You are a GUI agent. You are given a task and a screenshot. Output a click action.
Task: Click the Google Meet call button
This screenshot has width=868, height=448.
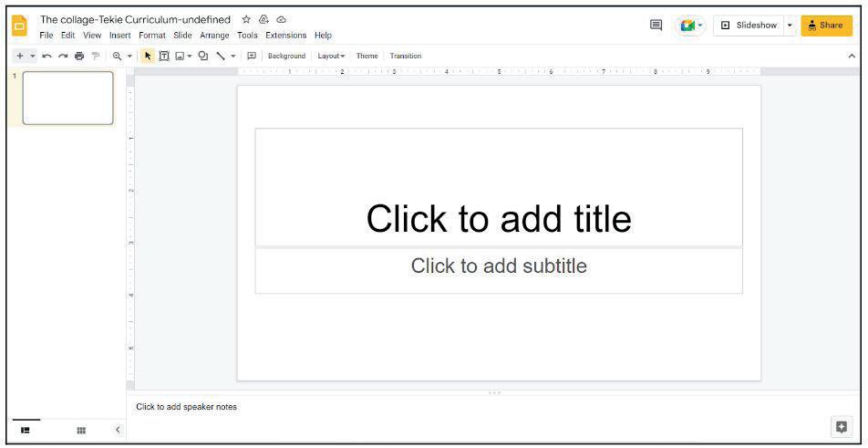point(690,26)
